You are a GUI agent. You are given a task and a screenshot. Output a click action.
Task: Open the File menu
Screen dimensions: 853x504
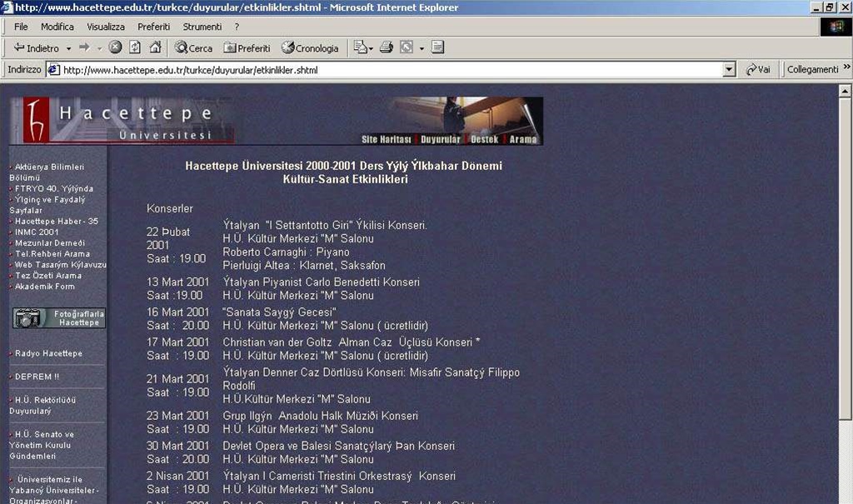click(21, 27)
